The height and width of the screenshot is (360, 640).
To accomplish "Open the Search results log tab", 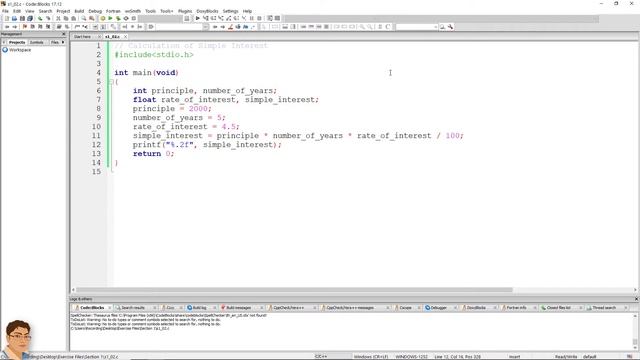I will click(133, 308).
